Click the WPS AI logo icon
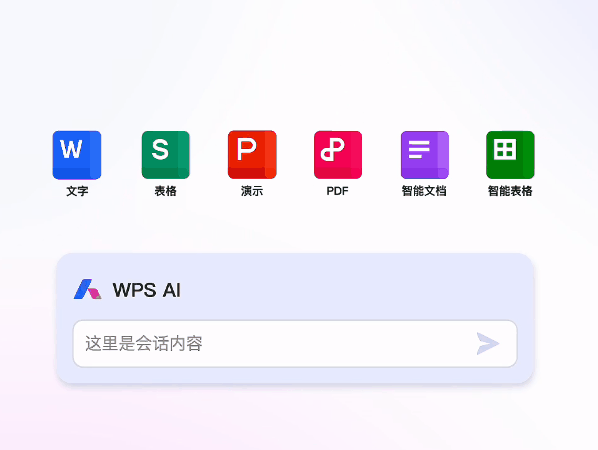598x450 pixels. 87,289
